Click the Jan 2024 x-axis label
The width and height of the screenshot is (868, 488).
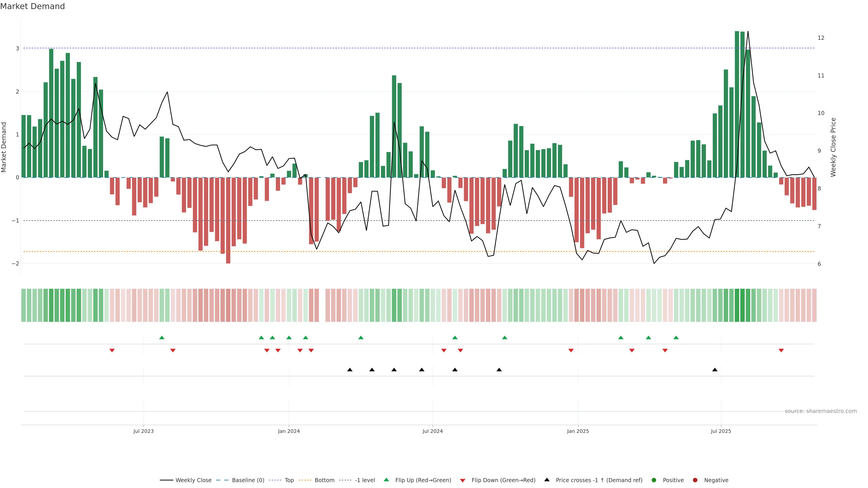tap(289, 431)
